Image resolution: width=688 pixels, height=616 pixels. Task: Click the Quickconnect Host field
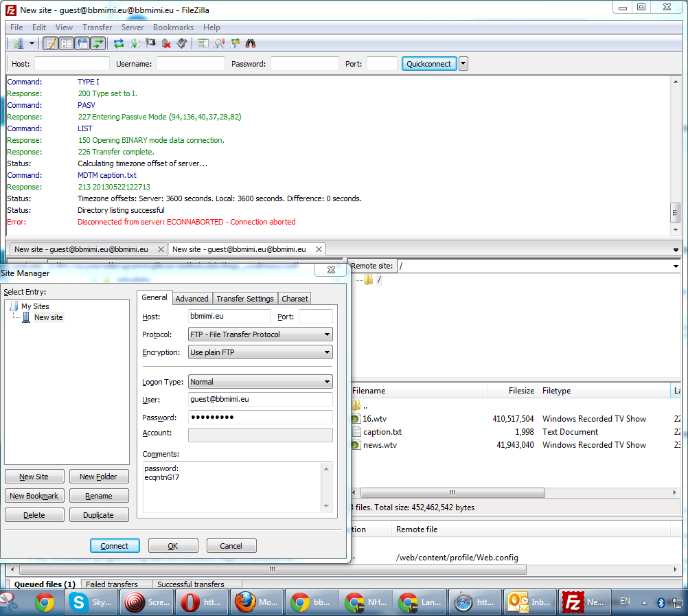(x=72, y=64)
